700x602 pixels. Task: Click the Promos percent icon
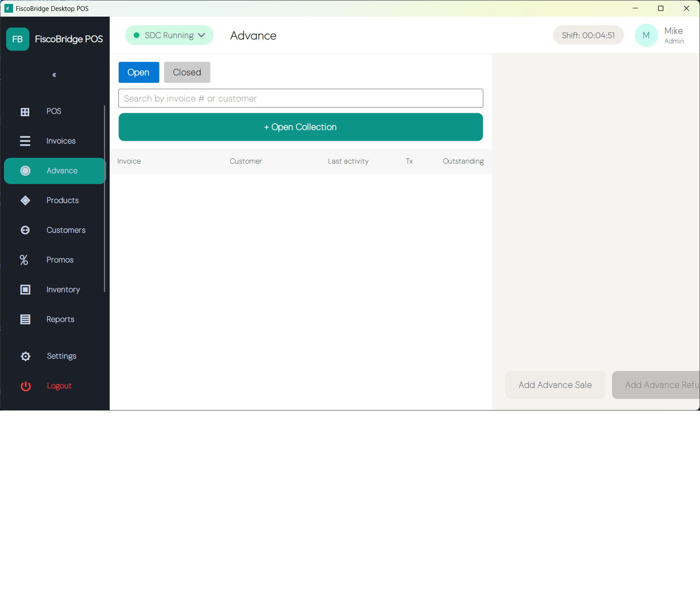coord(24,260)
